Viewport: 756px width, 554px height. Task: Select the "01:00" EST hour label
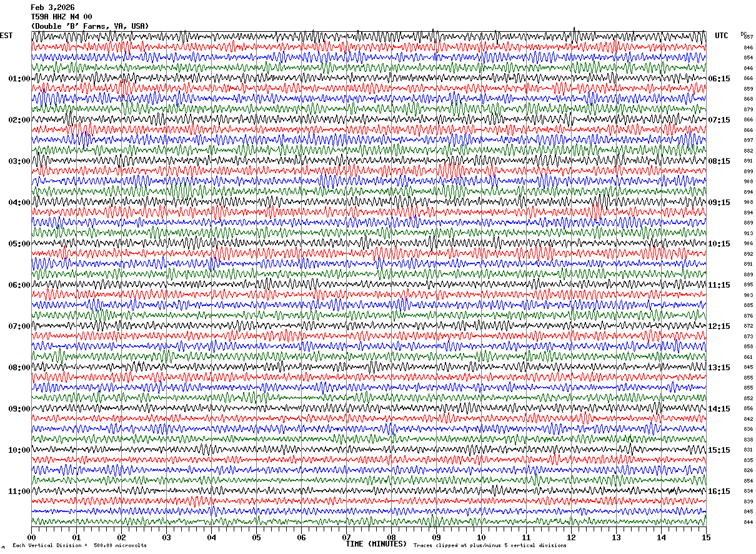(x=19, y=79)
